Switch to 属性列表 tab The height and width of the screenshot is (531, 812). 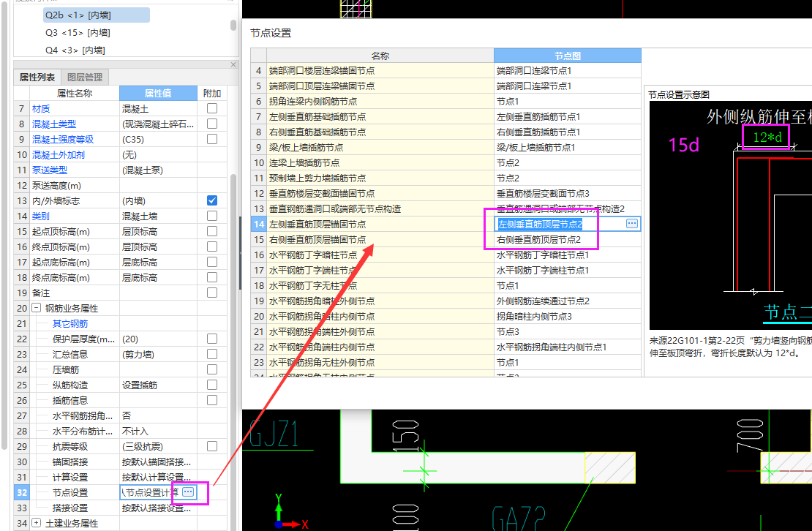(x=37, y=77)
